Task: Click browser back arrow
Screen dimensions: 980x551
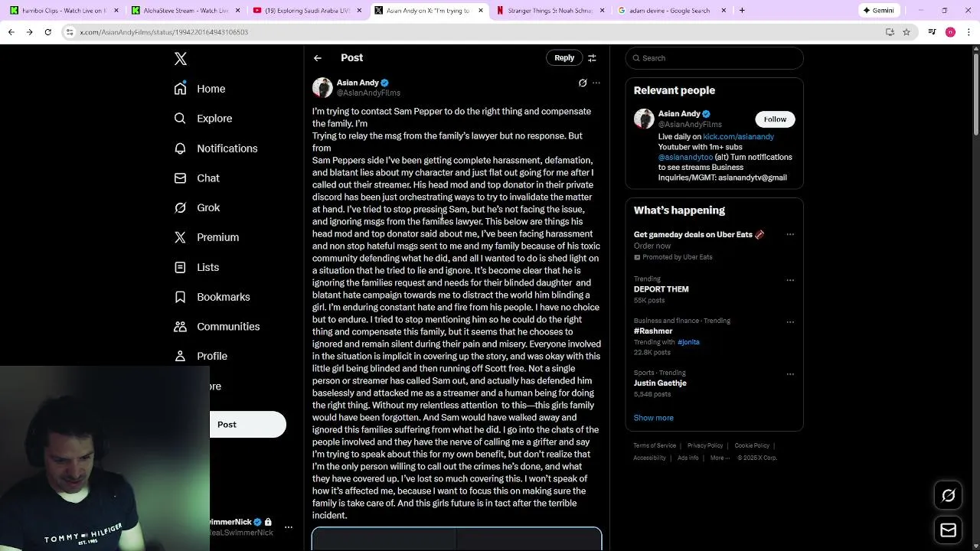Action: pos(11,32)
